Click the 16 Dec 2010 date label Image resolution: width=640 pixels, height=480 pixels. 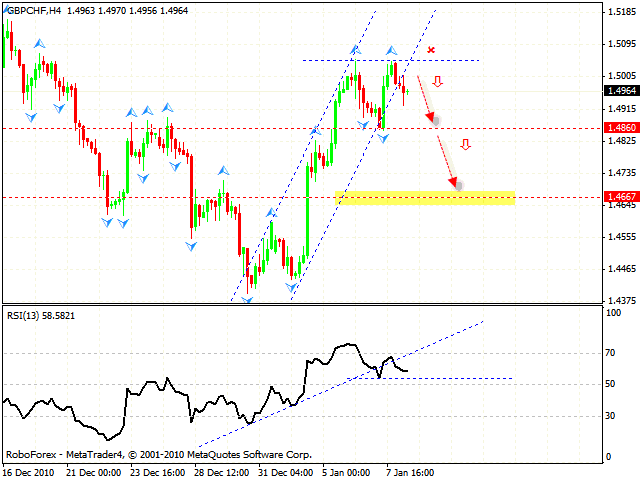pos(29,473)
